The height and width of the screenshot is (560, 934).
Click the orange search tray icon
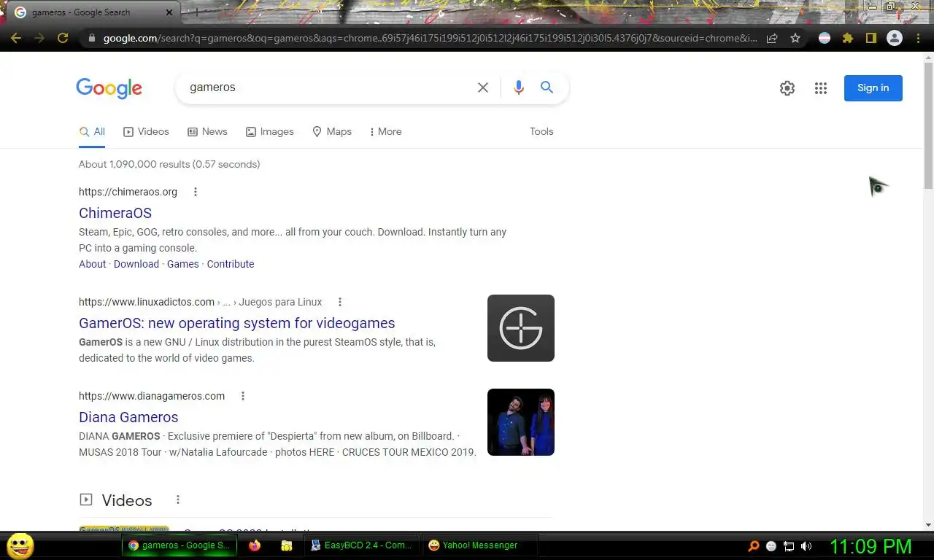click(x=754, y=546)
